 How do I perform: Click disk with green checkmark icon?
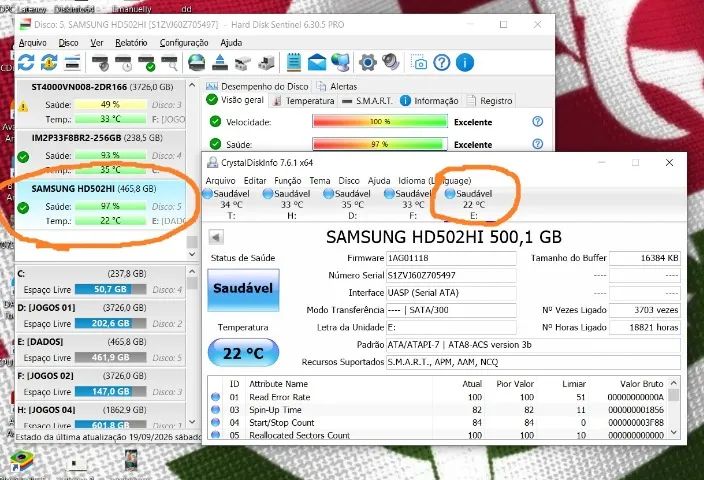[146, 62]
